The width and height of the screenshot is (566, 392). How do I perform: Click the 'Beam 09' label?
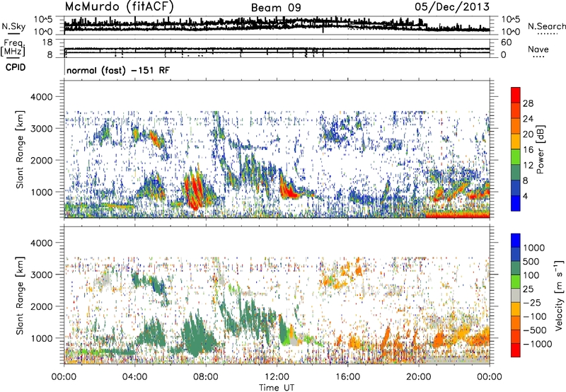(x=276, y=8)
